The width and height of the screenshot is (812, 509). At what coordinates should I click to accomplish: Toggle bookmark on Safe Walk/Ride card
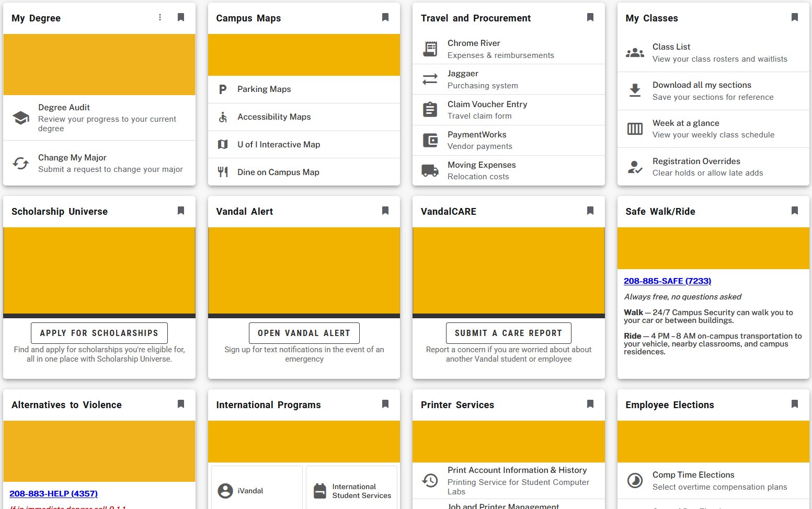795,211
